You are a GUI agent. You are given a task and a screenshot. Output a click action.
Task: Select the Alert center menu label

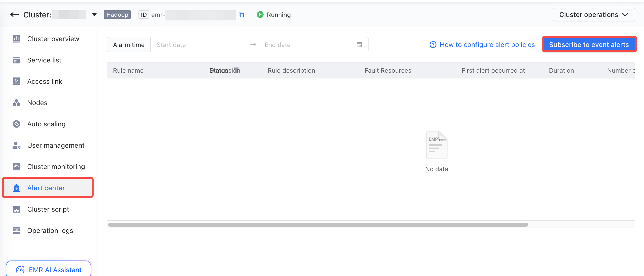46,188
